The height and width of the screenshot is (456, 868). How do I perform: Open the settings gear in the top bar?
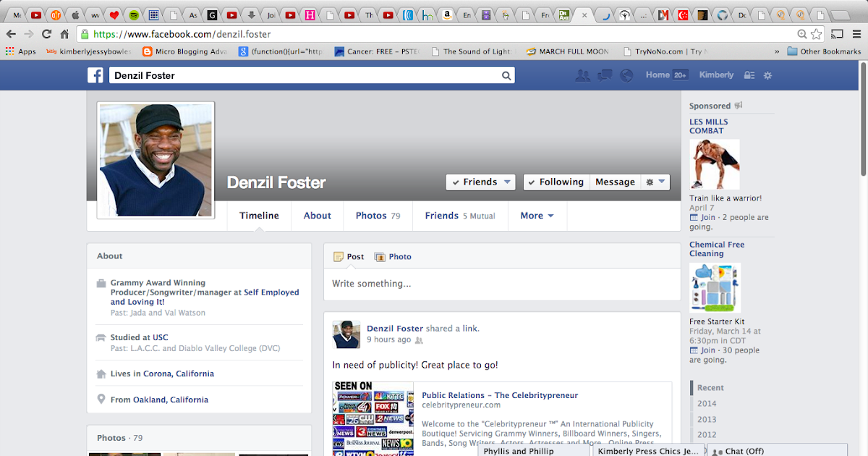click(767, 75)
